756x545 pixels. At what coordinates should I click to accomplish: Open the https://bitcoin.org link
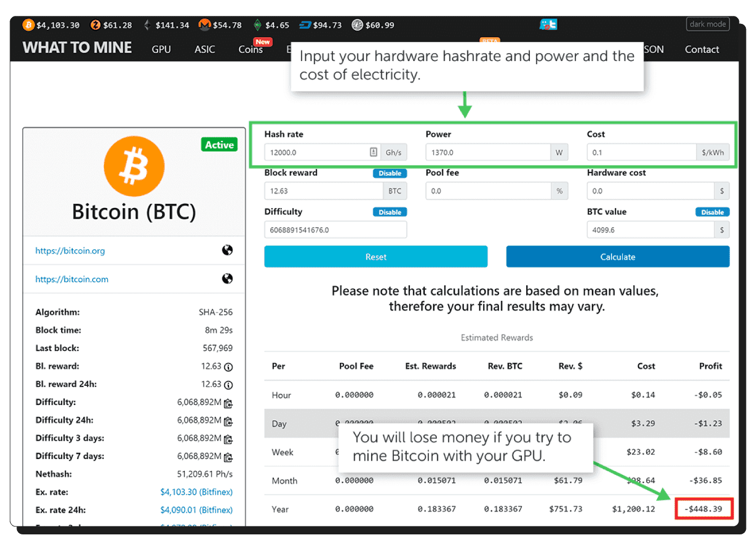[70, 250]
